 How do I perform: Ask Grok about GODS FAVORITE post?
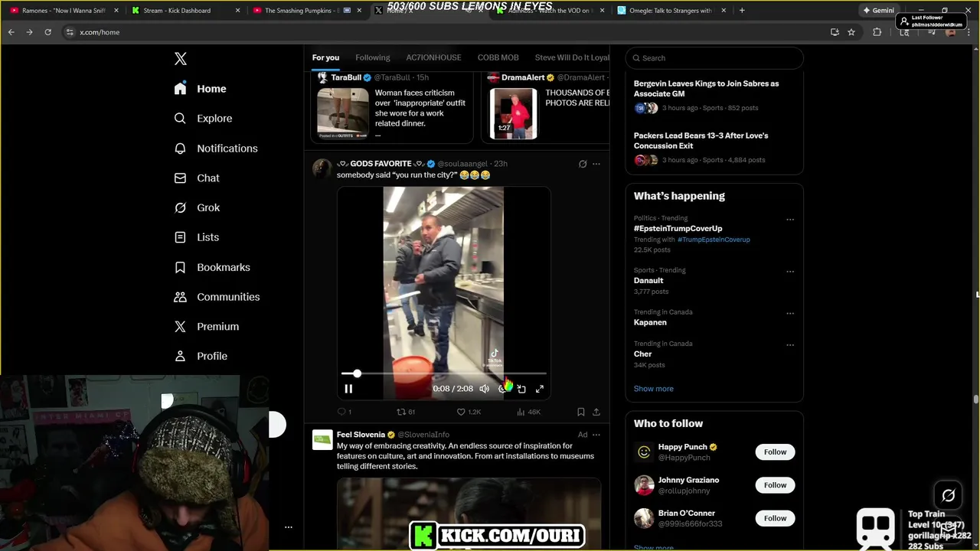tap(583, 164)
